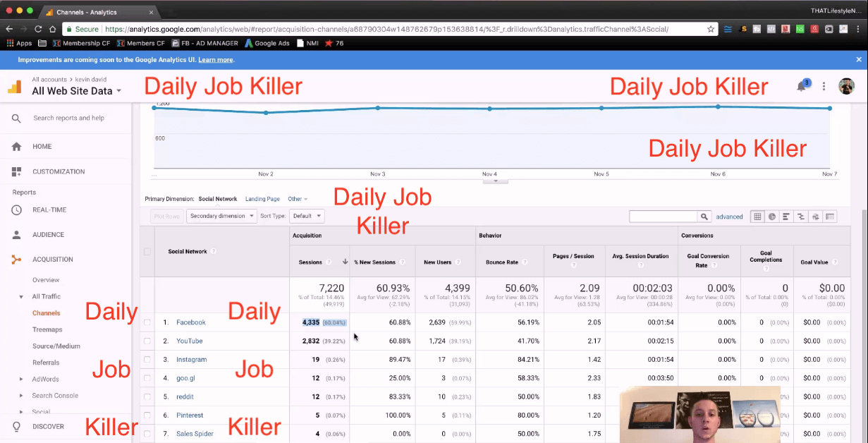This screenshot has width=868, height=443.
Task: Reload the page with the refresh icon
Action: [x=37, y=29]
